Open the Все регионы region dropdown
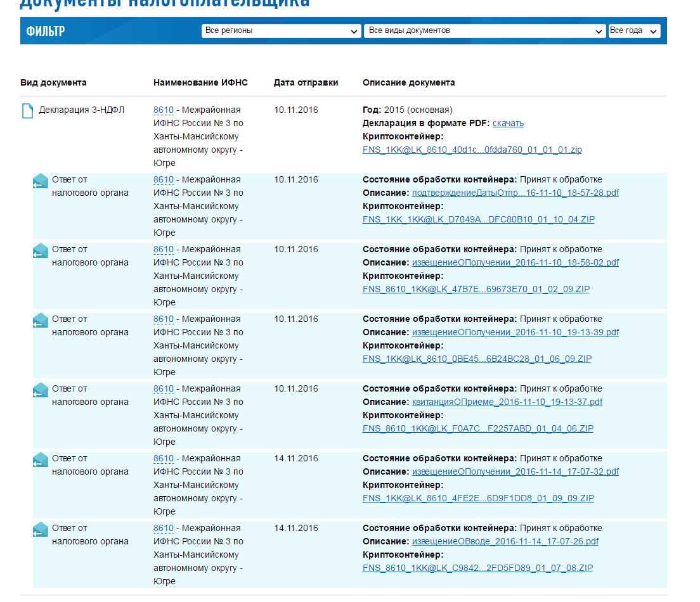This screenshot has width=700, height=602. pos(281,30)
